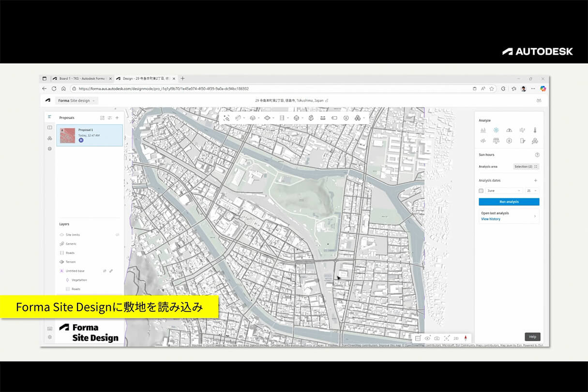Viewport: 588px width, 392px height.
Task: Expand the roads tool dropdown arrow
Action: click(x=288, y=118)
